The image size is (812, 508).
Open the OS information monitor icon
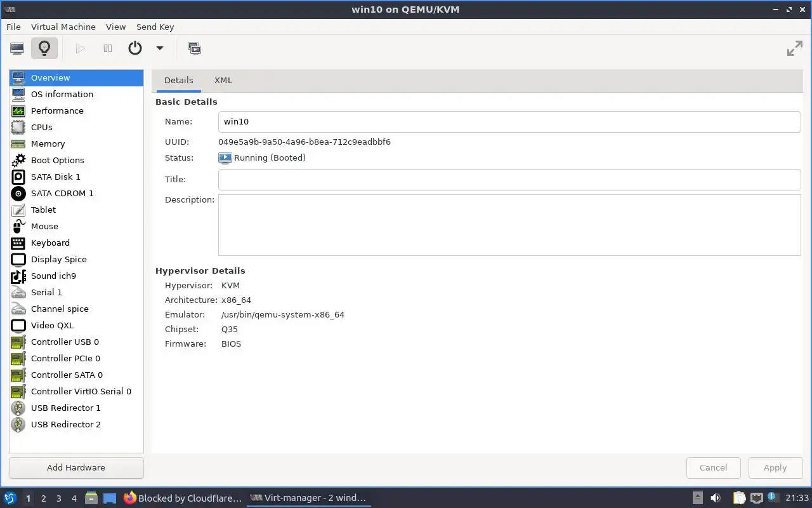pyautogui.click(x=18, y=94)
